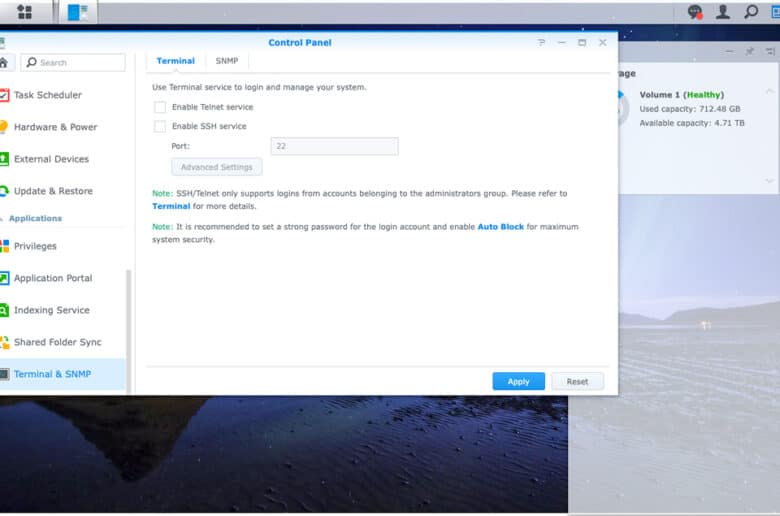The width and height of the screenshot is (780, 516).
Task: Open the desktop search magnifier icon
Action: pos(751,11)
